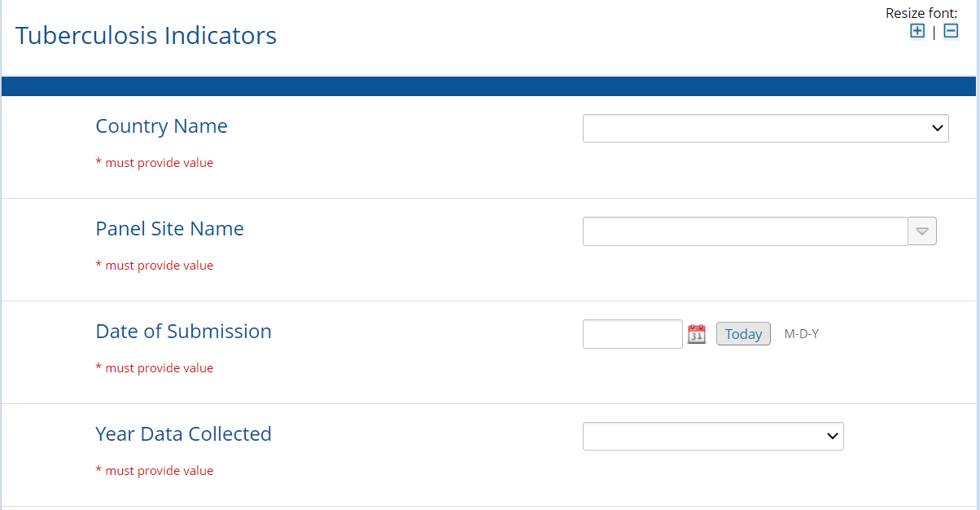Open the Year Data Collected dropdown
Screen dimensions: 980x510
713,436
